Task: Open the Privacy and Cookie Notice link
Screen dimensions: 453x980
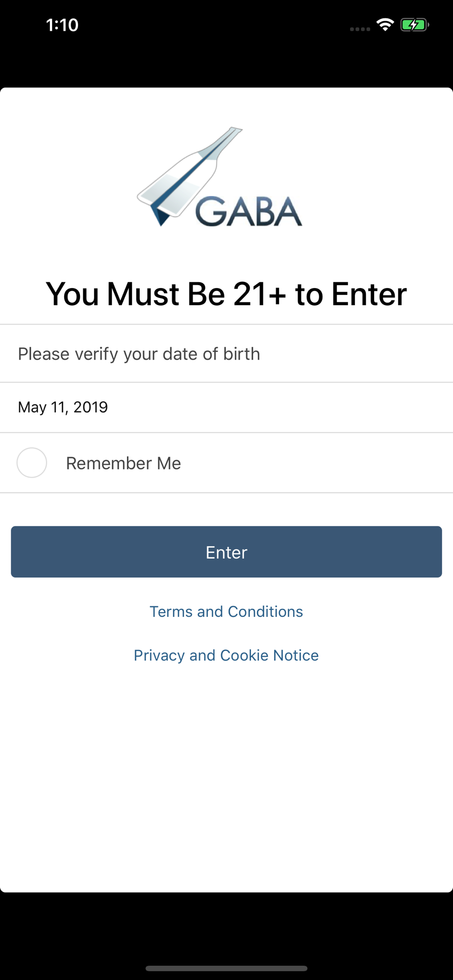Action: pos(226,655)
